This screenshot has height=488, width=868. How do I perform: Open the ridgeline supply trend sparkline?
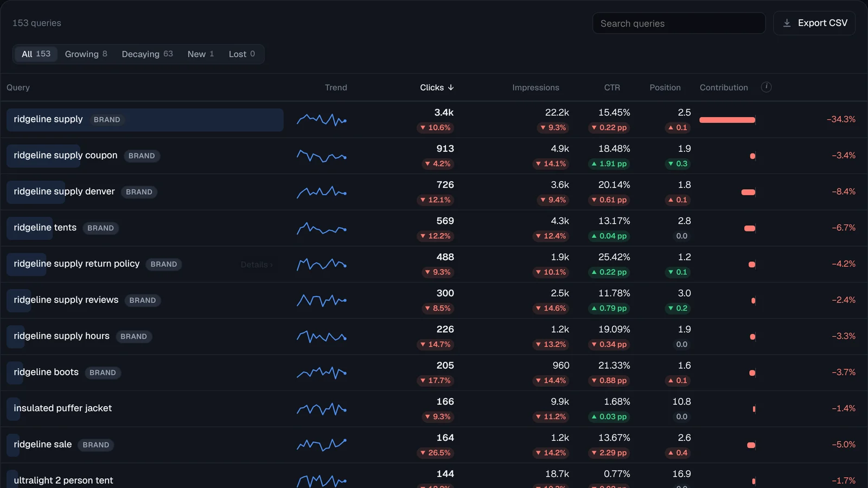[x=322, y=120]
